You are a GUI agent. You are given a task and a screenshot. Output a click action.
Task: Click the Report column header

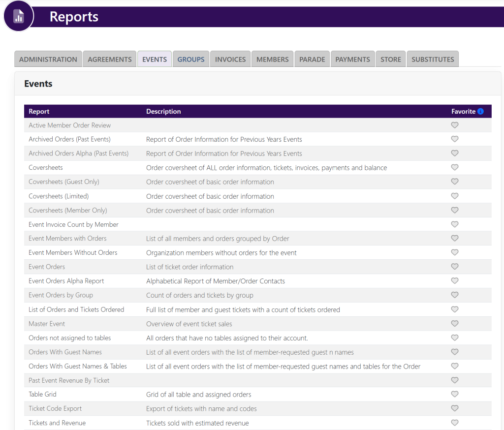coord(39,112)
